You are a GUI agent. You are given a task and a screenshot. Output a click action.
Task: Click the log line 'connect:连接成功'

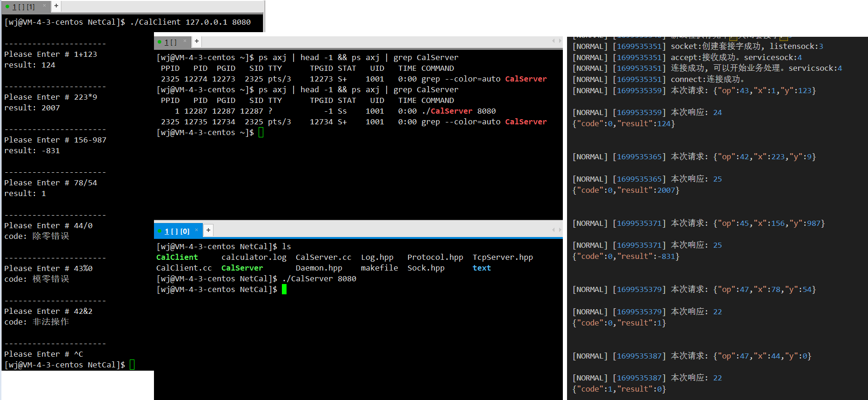(x=659, y=80)
